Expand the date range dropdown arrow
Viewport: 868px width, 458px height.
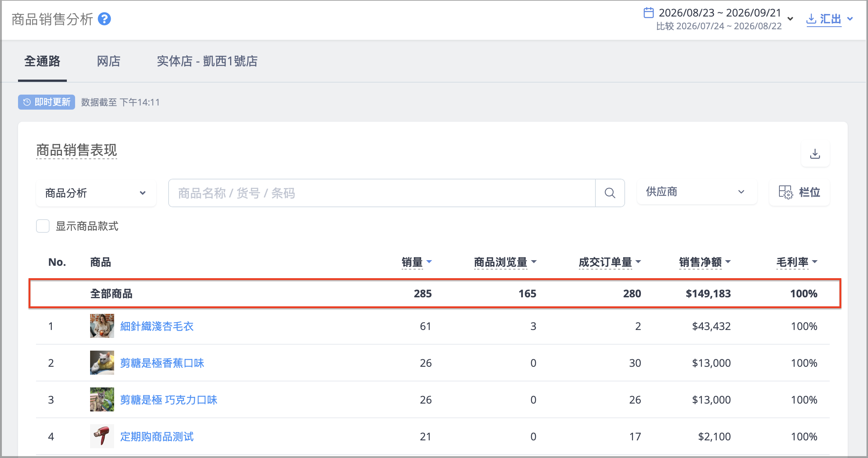[x=790, y=19]
